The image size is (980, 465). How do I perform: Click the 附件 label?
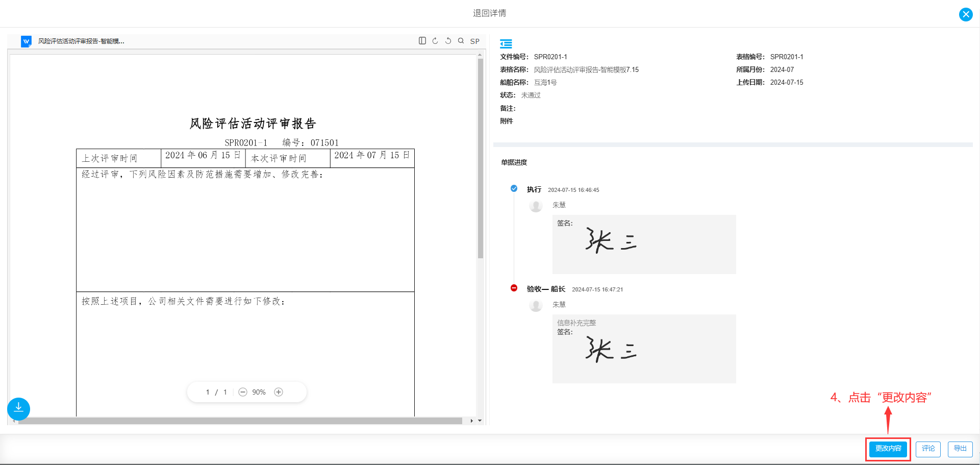[x=507, y=121]
